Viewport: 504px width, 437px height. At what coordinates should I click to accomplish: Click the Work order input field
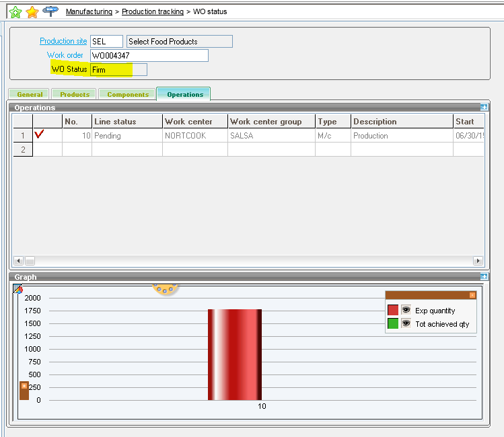(x=149, y=56)
